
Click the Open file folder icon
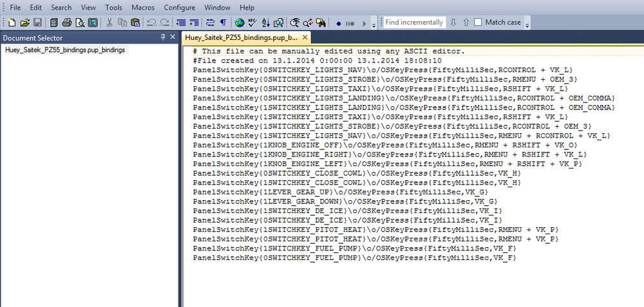(x=24, y=23)
